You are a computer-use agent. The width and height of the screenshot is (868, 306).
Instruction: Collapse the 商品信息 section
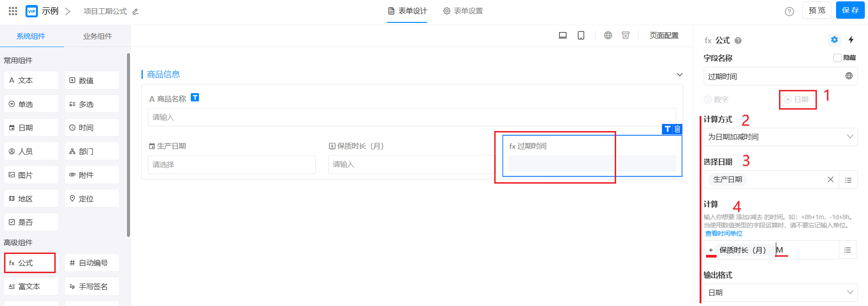(x=680, y=74)
